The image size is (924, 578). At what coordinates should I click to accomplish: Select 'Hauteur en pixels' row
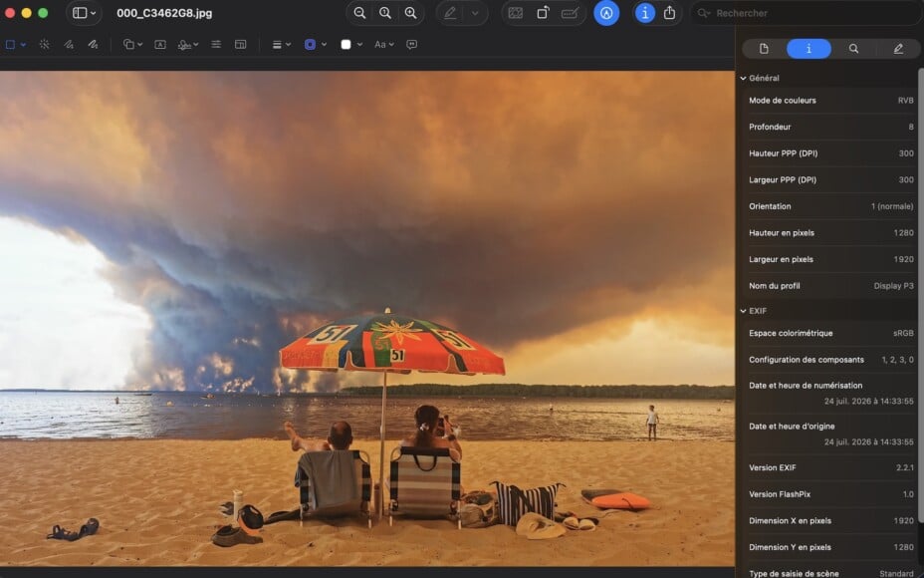click(x=830, y=233)
